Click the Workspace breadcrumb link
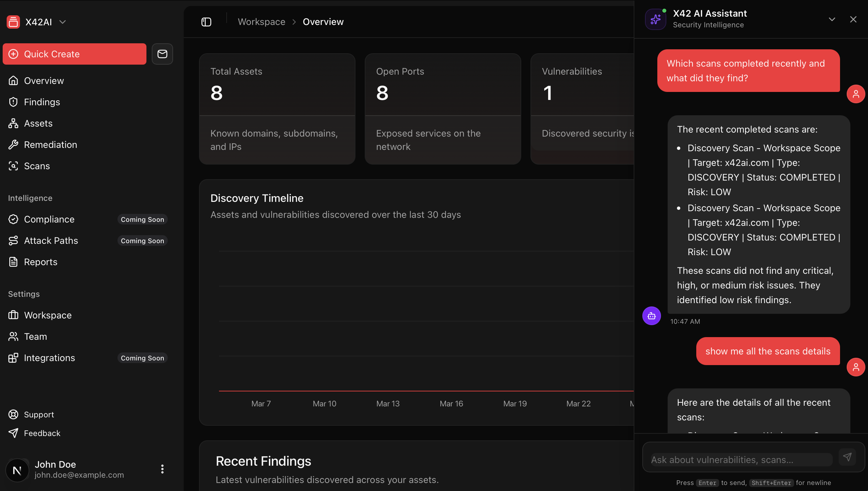Image resolution: width=868 pixels, height=491 pixels. pos(262,22)
